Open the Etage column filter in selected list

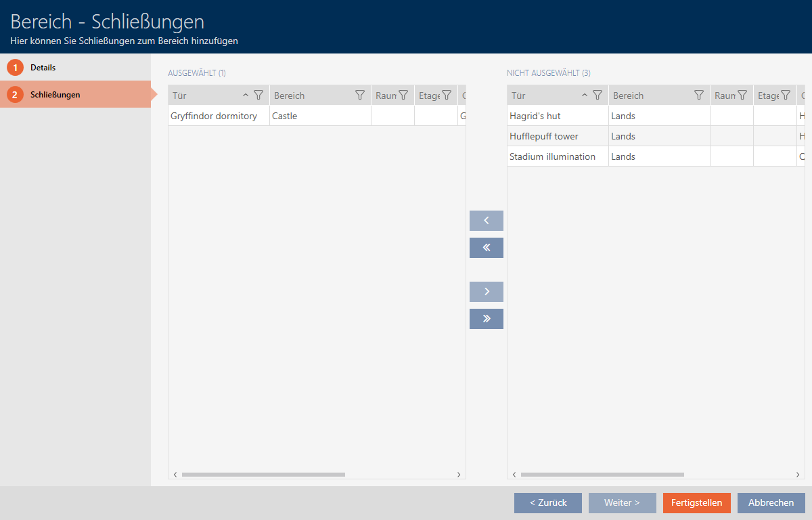[x=447, y=95]
